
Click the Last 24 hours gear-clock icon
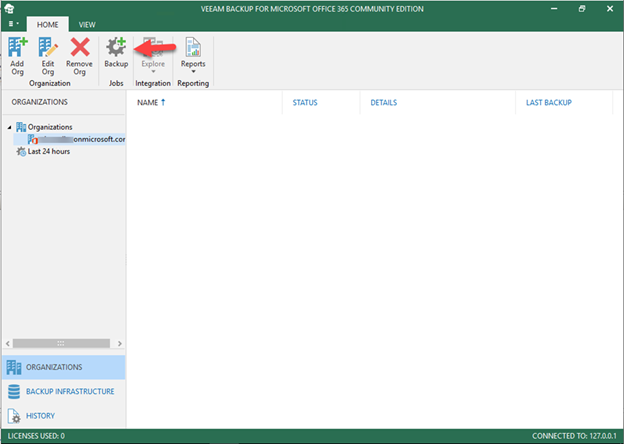21,151
